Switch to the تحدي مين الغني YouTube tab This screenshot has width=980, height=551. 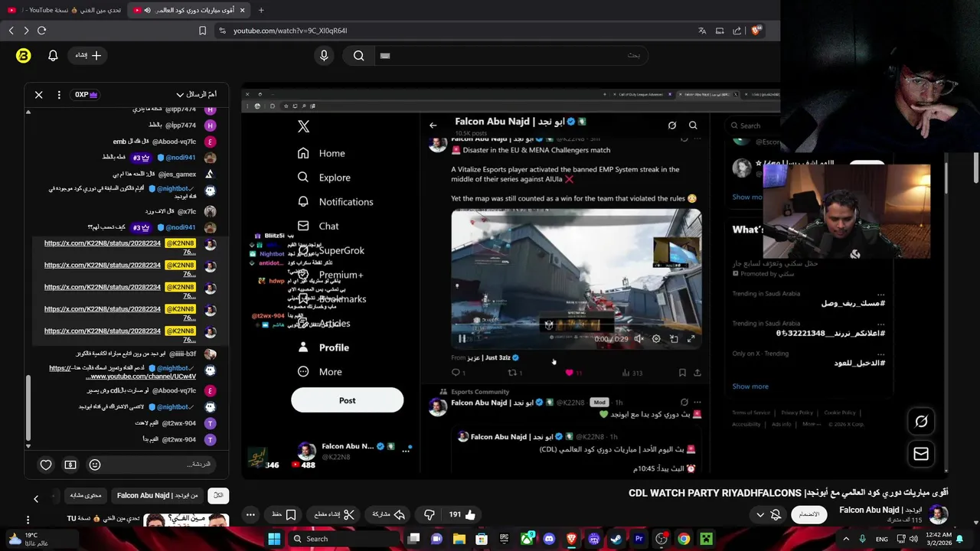pos(64,10)
